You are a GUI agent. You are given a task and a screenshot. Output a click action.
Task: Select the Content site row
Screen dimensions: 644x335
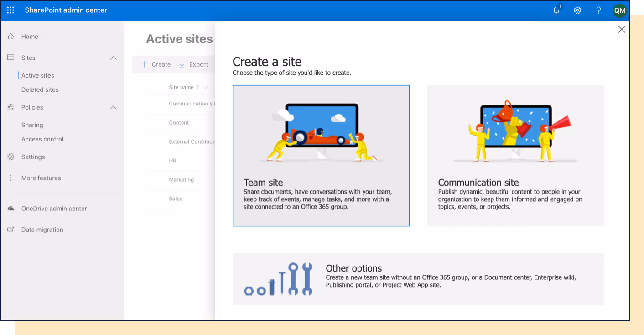[x=181, y=123]
